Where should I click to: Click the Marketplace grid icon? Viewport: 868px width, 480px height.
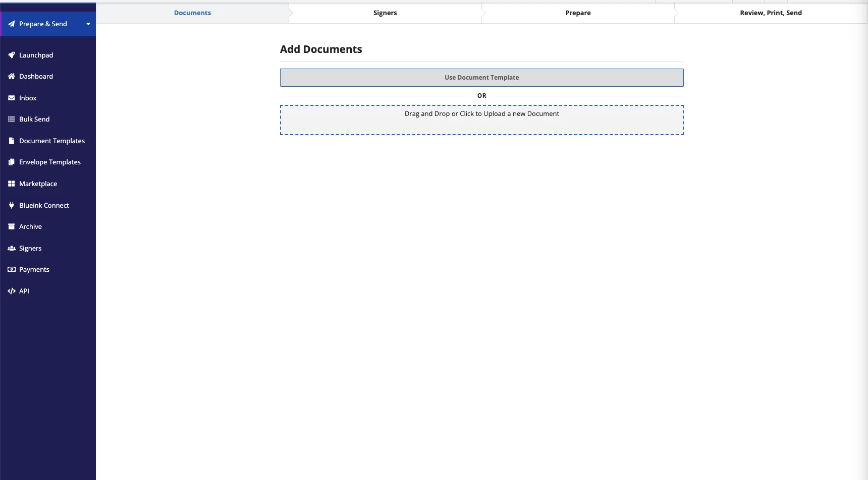(11, 184)
